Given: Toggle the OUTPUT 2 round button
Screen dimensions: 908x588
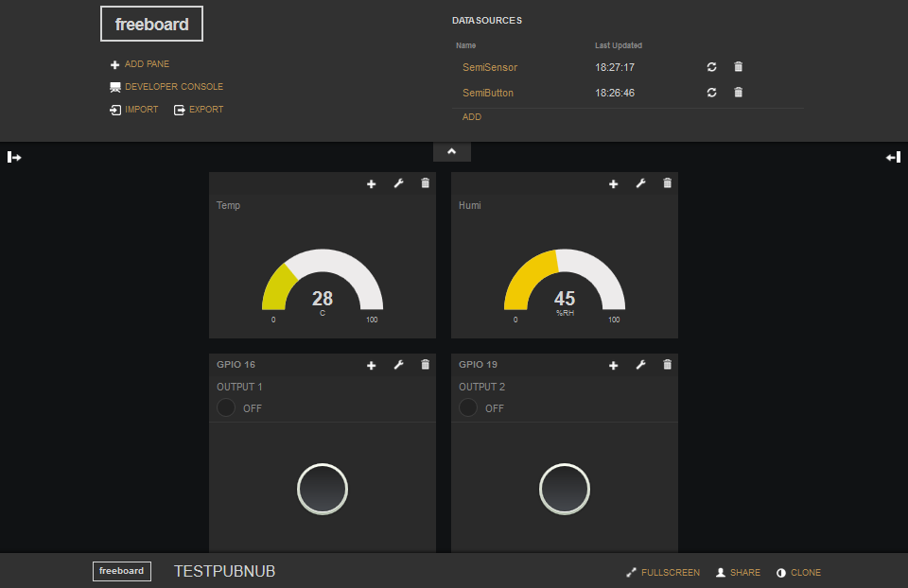Looking at the screenshot, I should point(565,489).
